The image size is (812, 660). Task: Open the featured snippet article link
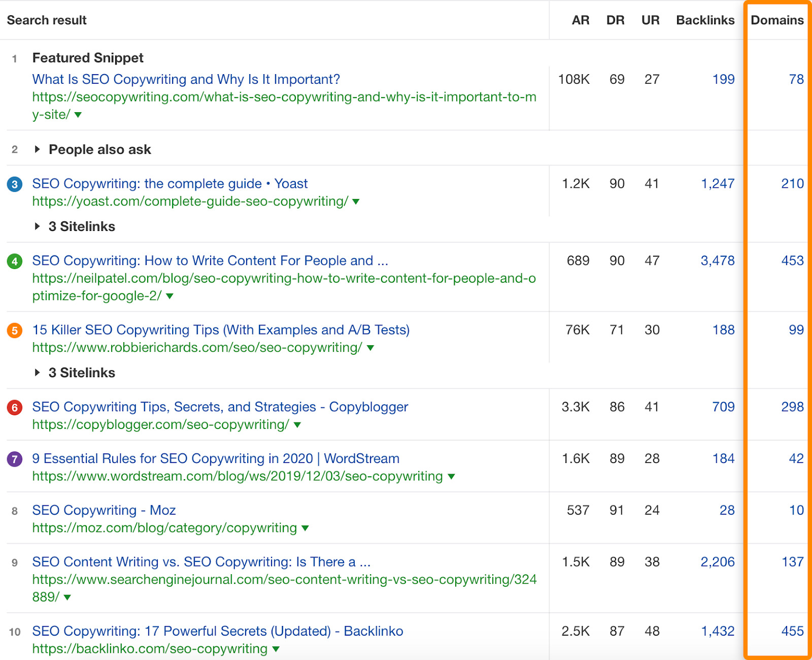(x=185, y=79)
